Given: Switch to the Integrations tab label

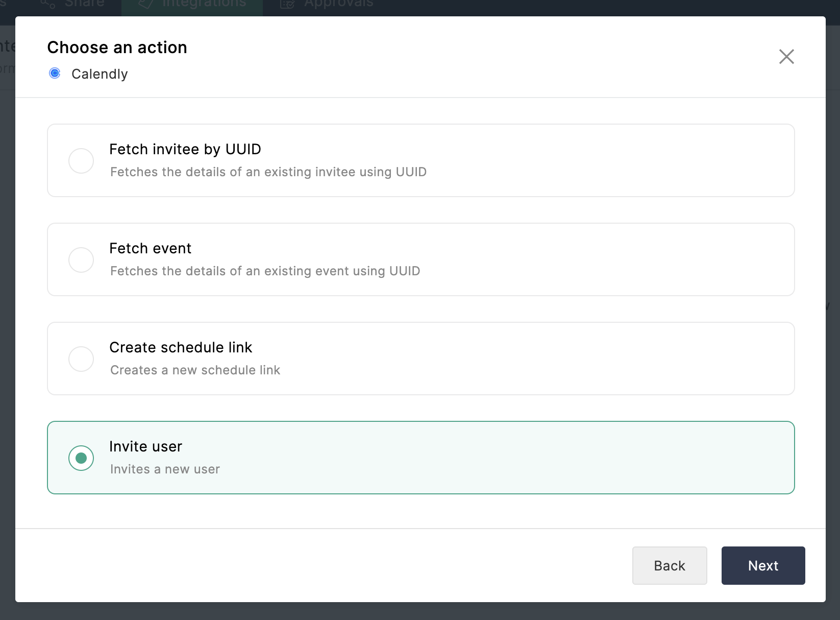Looking at the screenshot, I should pyautogui.click(x=204, y=4).
